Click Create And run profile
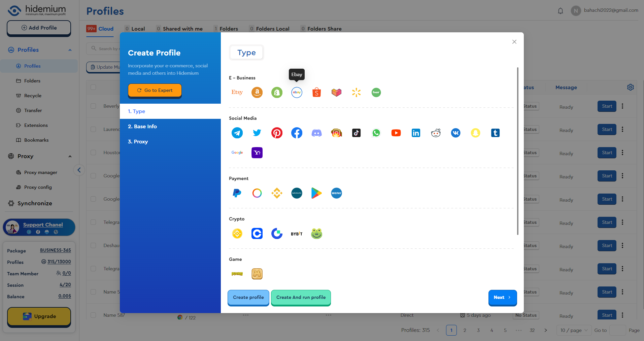The width and height of the screenshot is (644, 341). [x=301, y=298]
